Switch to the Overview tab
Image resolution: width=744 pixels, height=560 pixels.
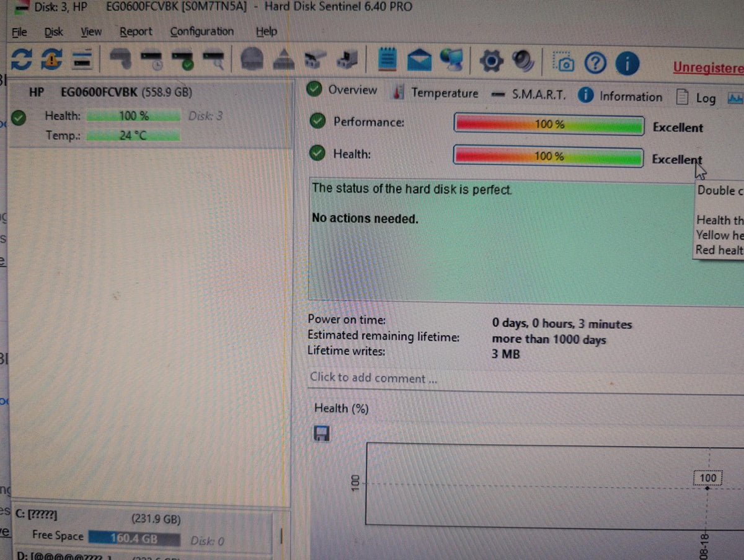(x=342, y=90)
